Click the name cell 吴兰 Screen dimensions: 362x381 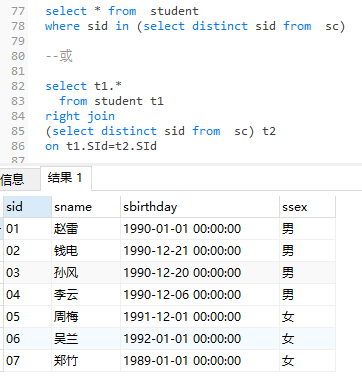click(86, 339)
